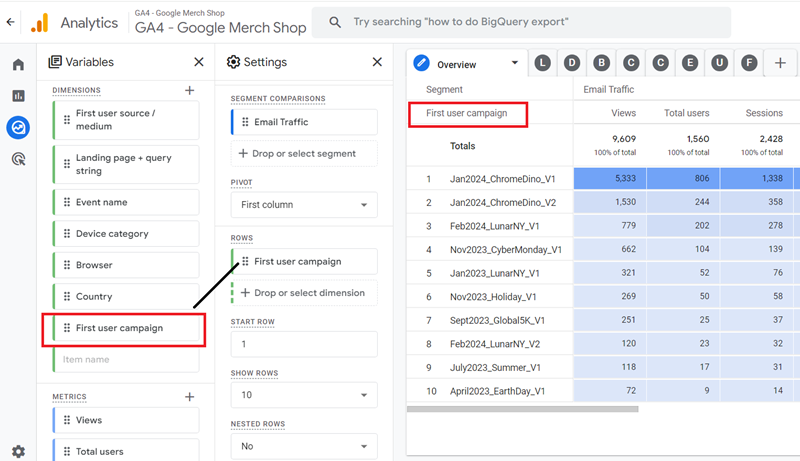Select the Overview tab
800x461 pixels.
456,65
